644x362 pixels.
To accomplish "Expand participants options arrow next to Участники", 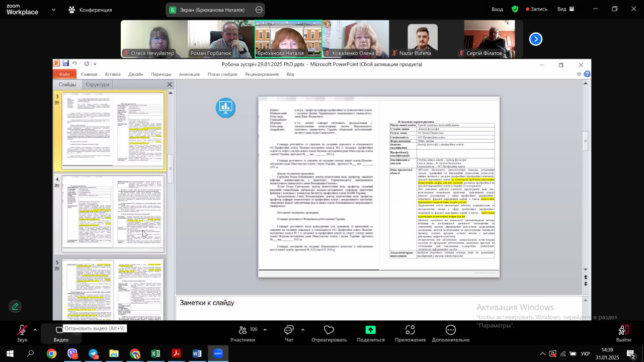I will click(265, 330).
